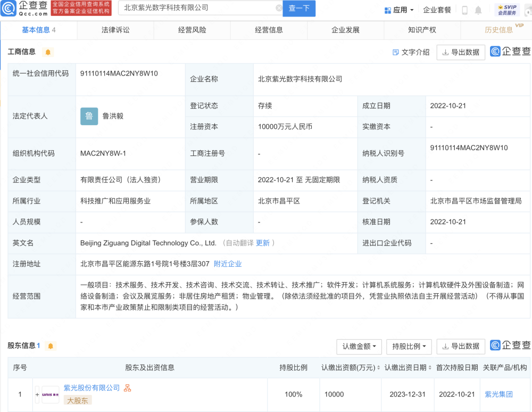Image resolution: width=532 pixels, height=412 pixels.
Task: Click the clear icon in the search box
Action: pyautogui.click(x=279, y=8)
